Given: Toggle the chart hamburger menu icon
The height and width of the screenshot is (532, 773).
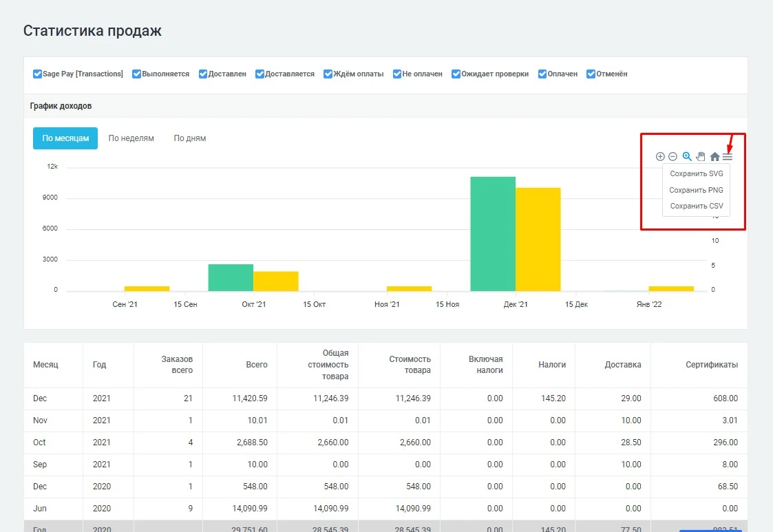Looking at the screenshot, I should coord(728,157).
